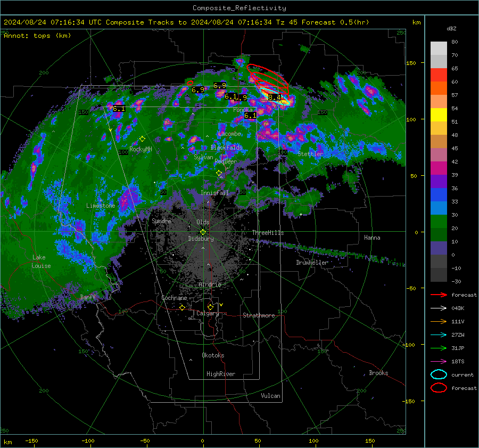The width and height of the screenshot is (479, 448).
Task: Select the 6.1 top label near RockyMH storms
Action: (119, 109)
